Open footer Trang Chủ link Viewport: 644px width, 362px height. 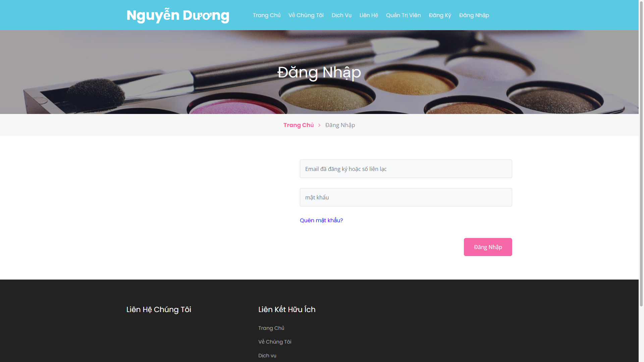[271, 328]
